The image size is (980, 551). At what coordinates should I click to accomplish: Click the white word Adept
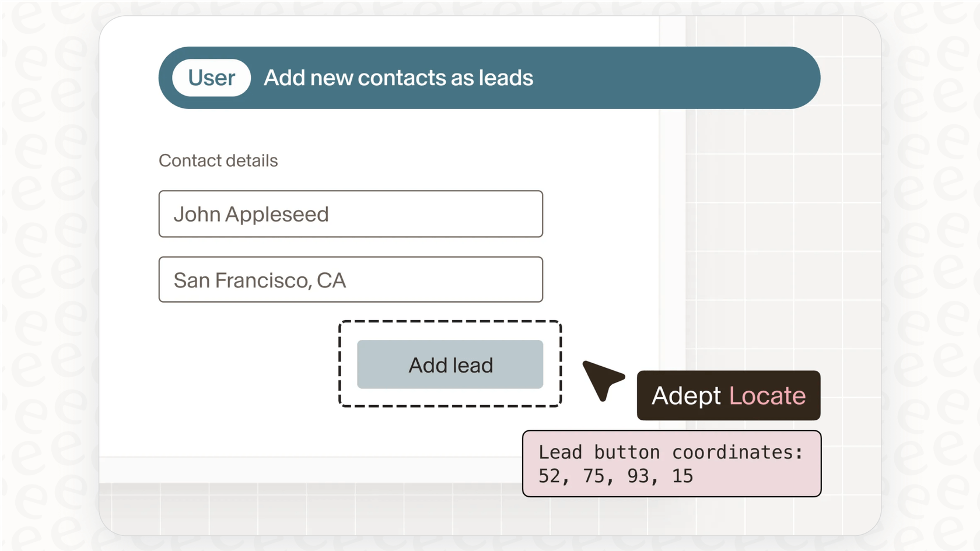686,396
